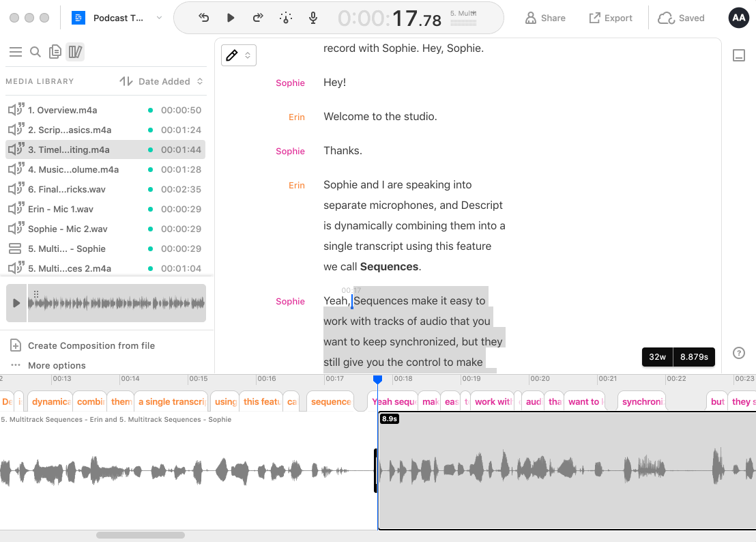
Task: Select 5. Multi...ces 2.m4a file
Action: click(x=105, y=268)
